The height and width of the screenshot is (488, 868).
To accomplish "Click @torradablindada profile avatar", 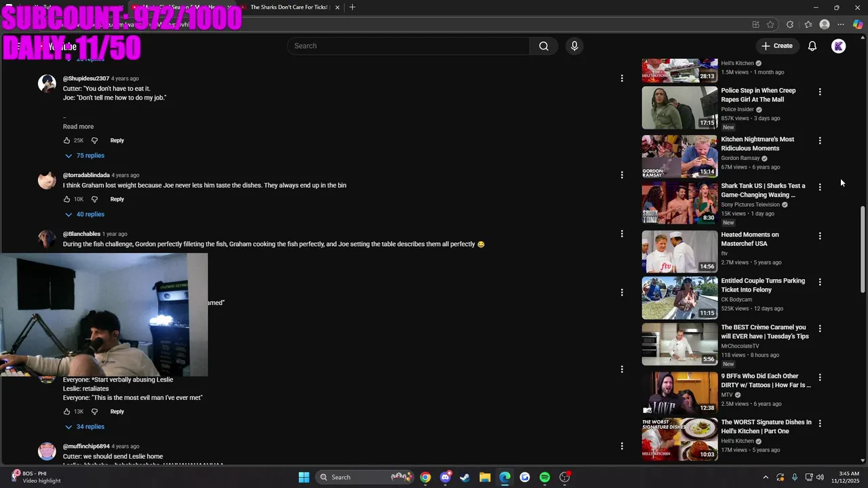I will click(x=47, y=180).
